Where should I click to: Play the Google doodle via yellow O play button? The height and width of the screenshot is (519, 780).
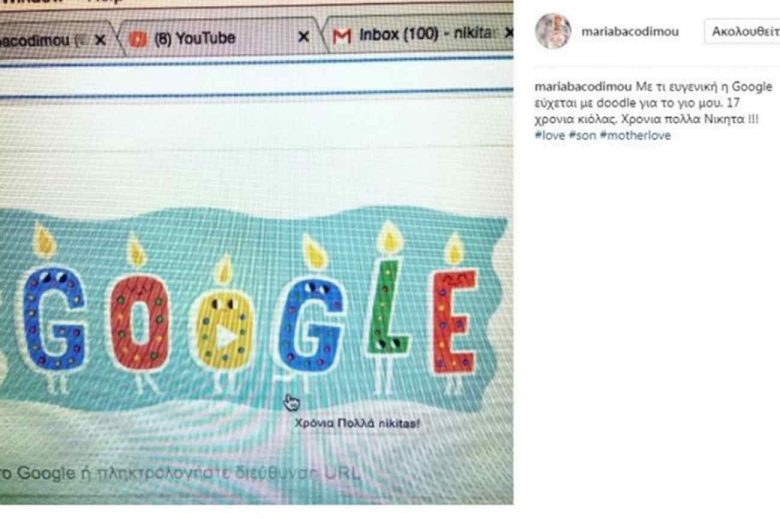click(x=227, y=337)
